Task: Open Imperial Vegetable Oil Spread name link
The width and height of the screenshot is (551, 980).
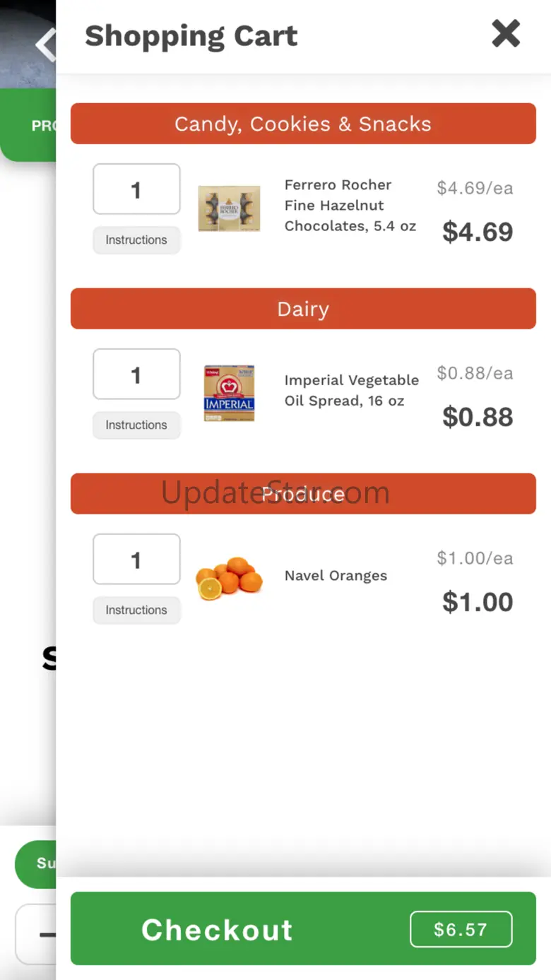Action: 351,390
